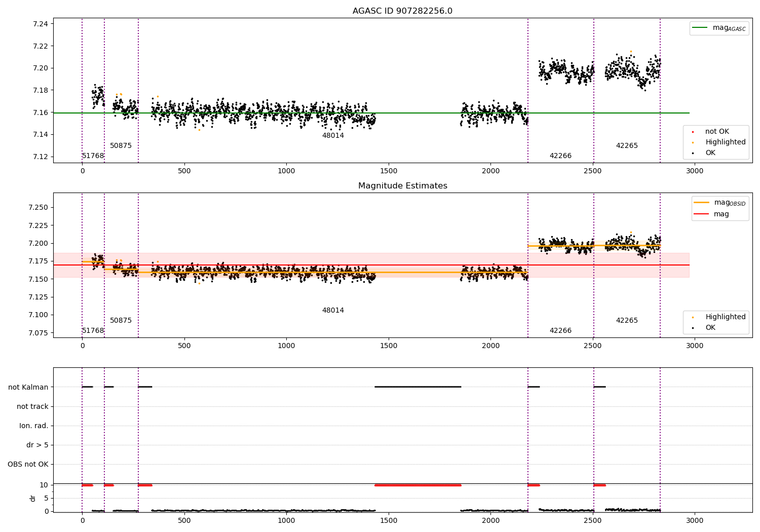Select the mag OBSID legend entry
The image size is (760, 532).
pyautogui.click(x=719, y=203)
